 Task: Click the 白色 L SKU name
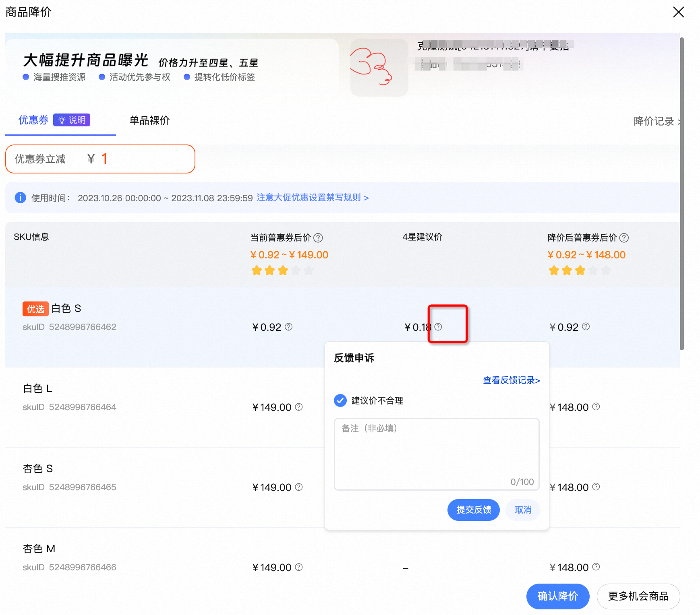37,388
